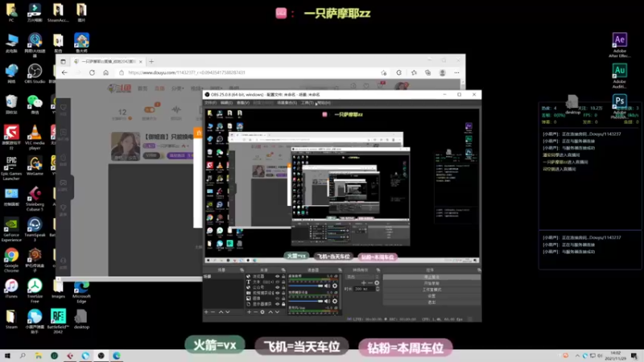
Task: Toggle visibility of the Video Capture Device source
Action: pos(277,293)
